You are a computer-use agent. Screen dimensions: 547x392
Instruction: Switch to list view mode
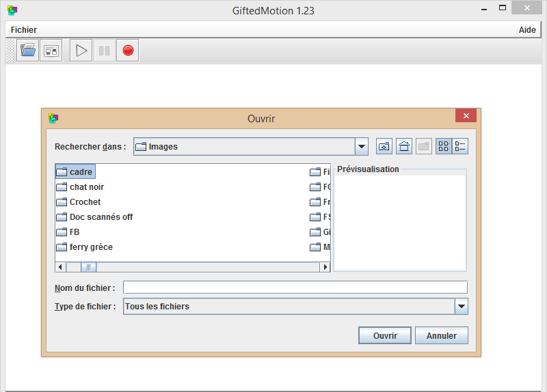(444, 146)
